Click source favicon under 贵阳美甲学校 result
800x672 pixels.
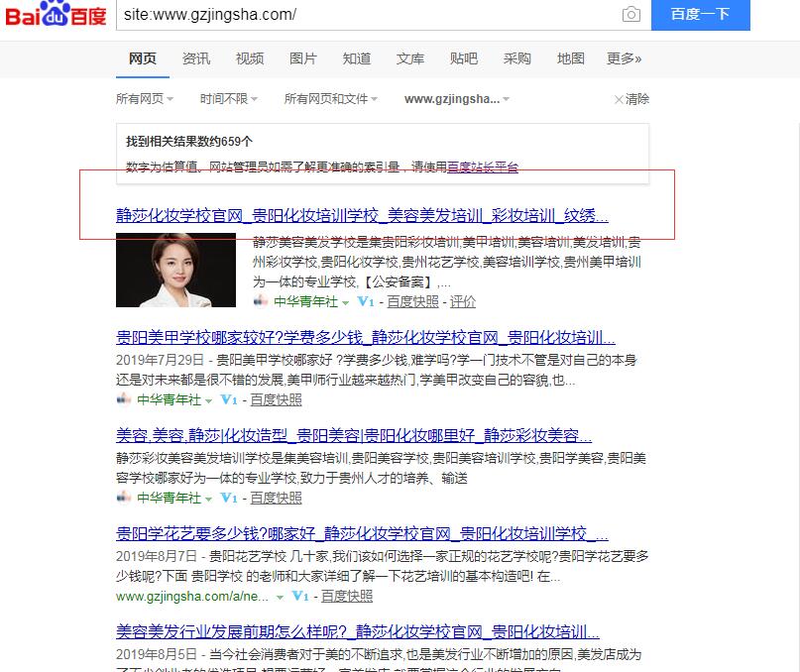(124, 399)
